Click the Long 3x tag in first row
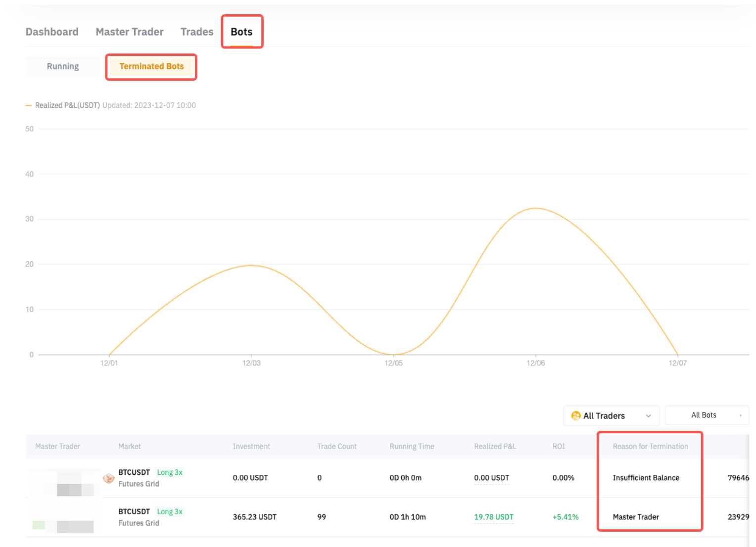The image size is (756, 547). 170,472
